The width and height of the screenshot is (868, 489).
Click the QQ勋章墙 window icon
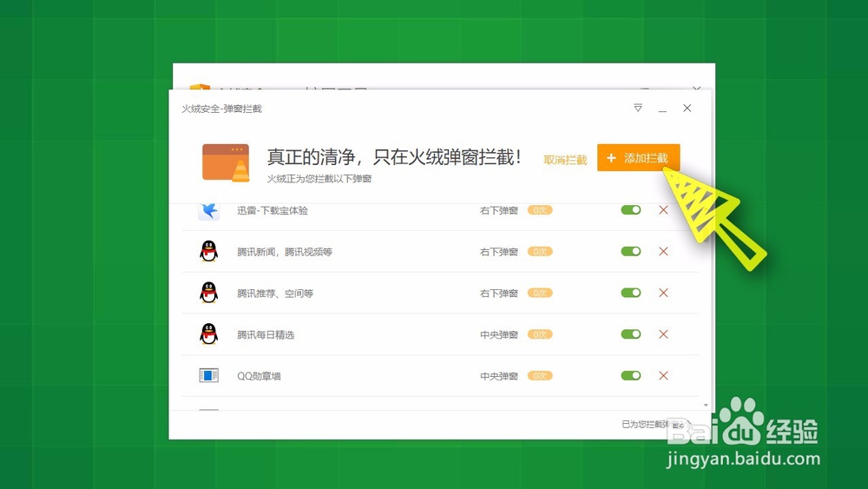[x=208, y=375]
